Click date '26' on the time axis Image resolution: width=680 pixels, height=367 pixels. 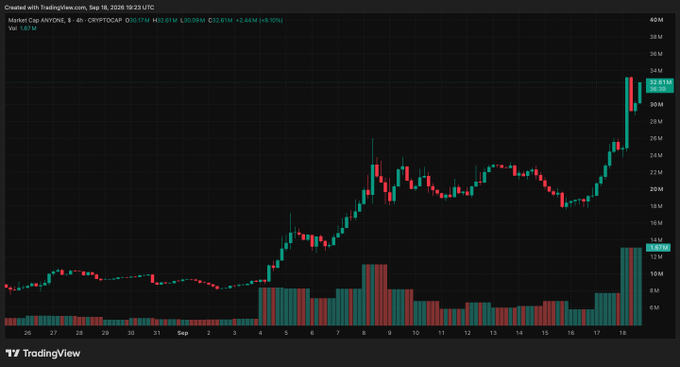(27, 333)
